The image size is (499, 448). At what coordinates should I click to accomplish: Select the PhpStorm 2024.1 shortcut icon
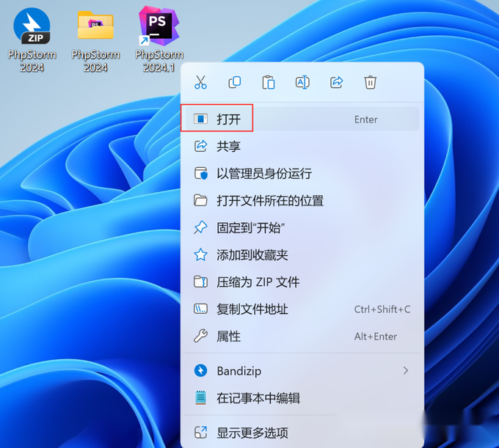click(159, 26)
